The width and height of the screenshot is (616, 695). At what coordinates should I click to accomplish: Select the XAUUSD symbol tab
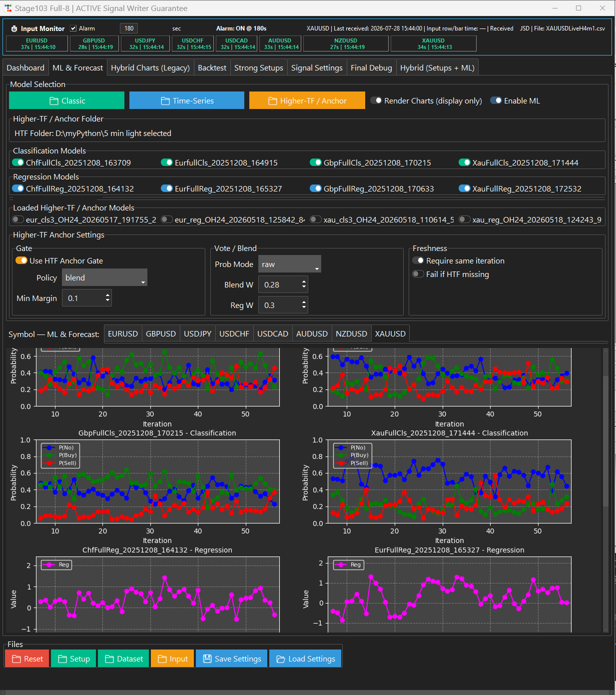(x=390, y=333)
